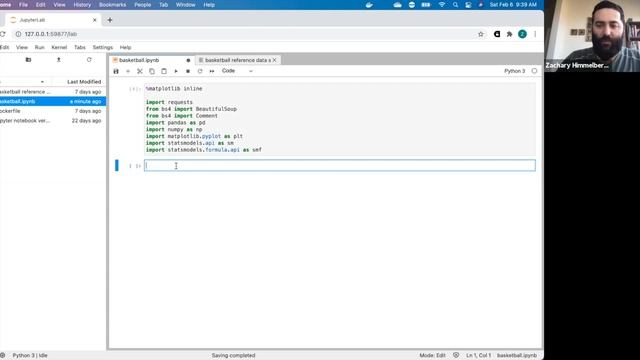Select the Dockerfile entry in file list
This screenshot has height=360, width=640.
pos(53,111)
